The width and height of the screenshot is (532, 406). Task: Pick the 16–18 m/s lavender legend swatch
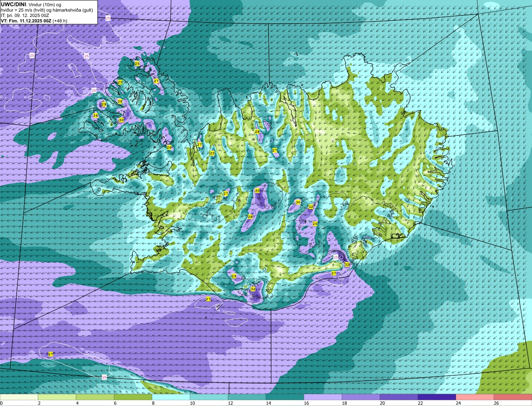(x=323, y=397)
